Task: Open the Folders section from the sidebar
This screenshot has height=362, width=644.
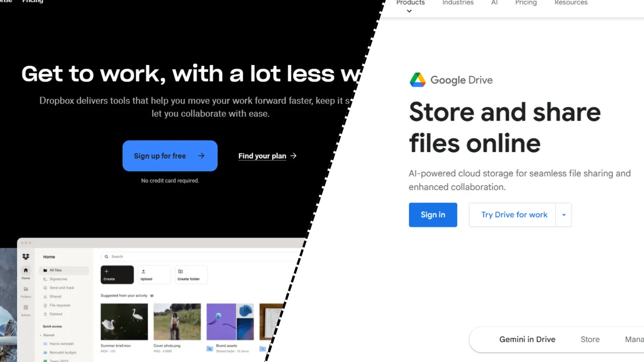Action: (26, 289)
